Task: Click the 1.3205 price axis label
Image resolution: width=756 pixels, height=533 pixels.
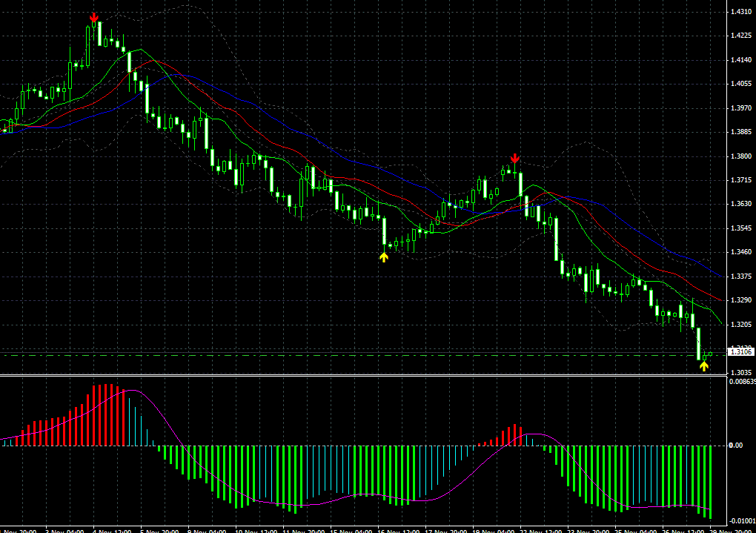Action: (x=741, y=325)
